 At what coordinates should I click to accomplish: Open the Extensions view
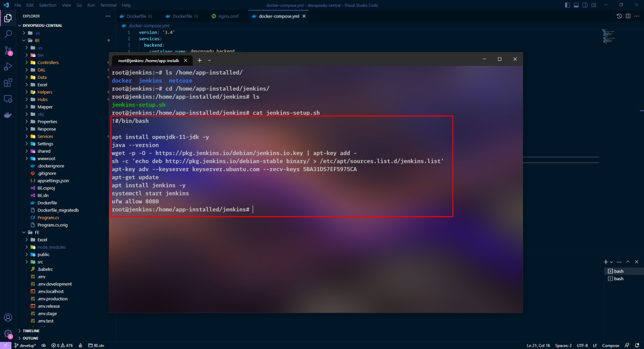pos(8,83)
